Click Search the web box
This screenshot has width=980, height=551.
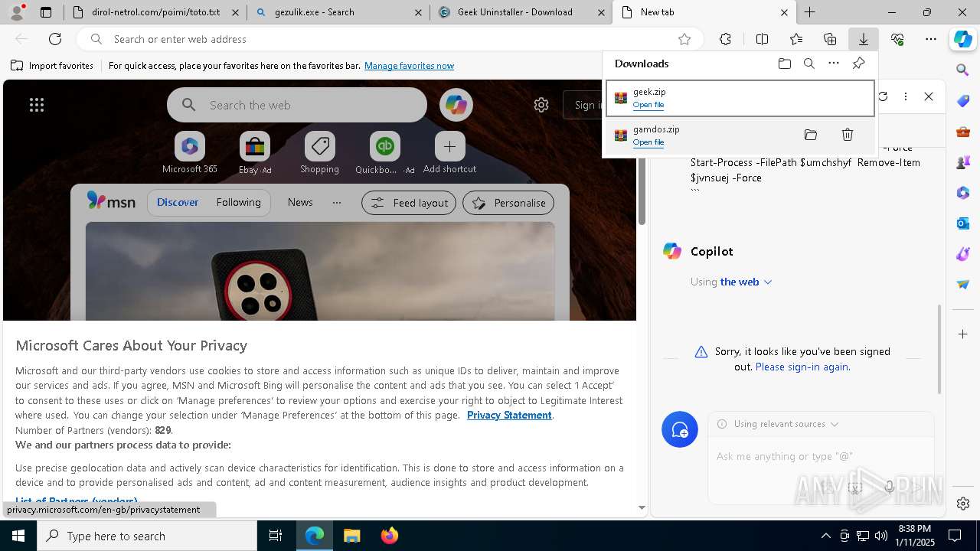(297, 105)
